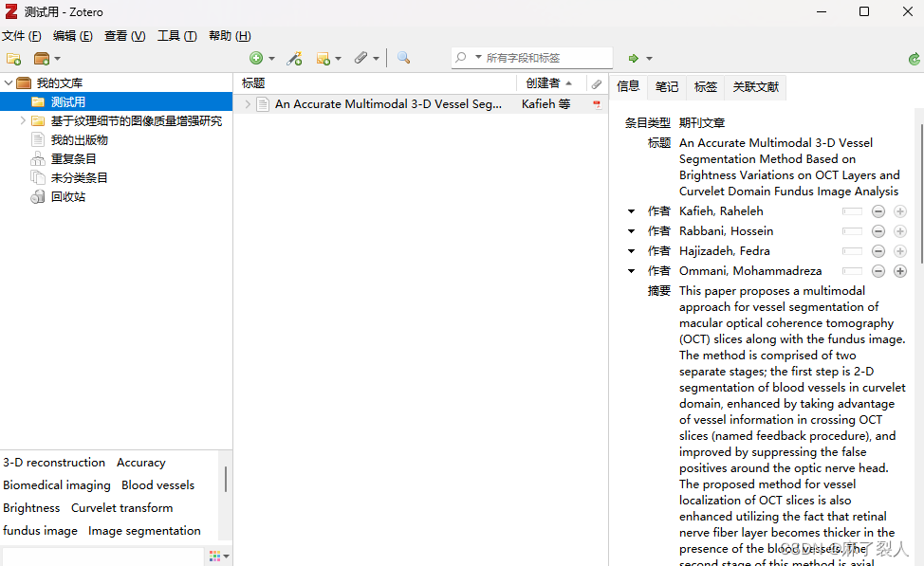
Task: Open the Add Attachment dropdown arrow
Action: (376, 59)
